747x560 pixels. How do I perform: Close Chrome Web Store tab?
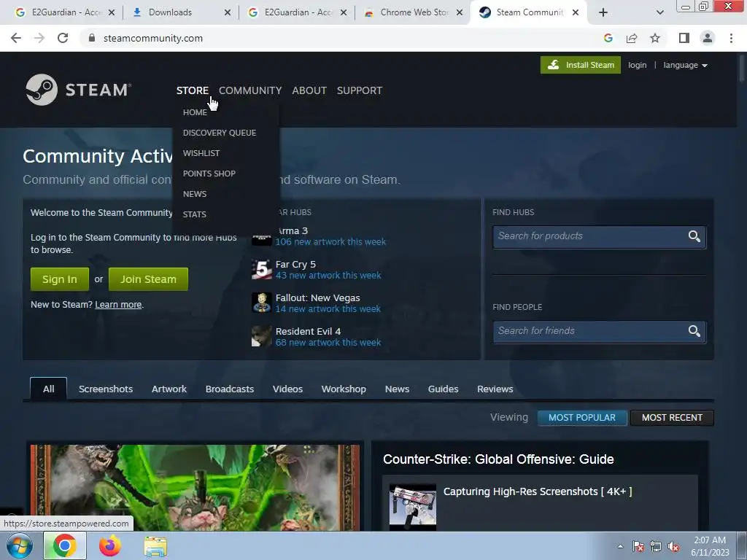tap(460, 12)
